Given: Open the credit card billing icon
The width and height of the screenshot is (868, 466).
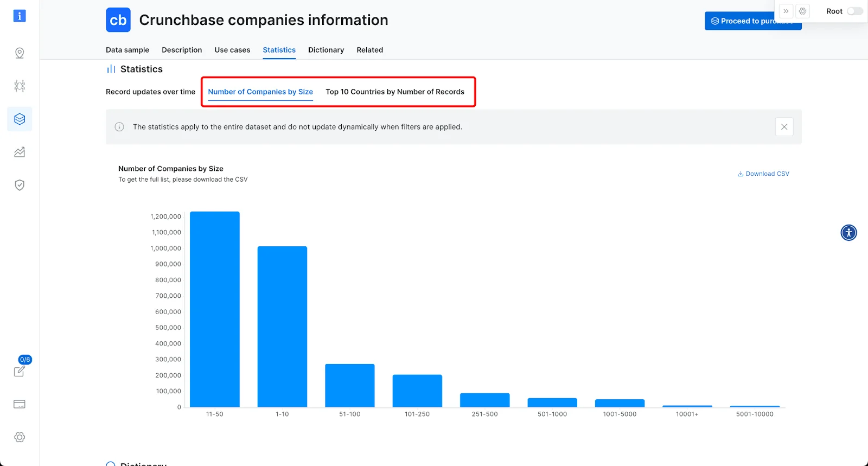Looking at the screenshot, I should tap(20, 404).
